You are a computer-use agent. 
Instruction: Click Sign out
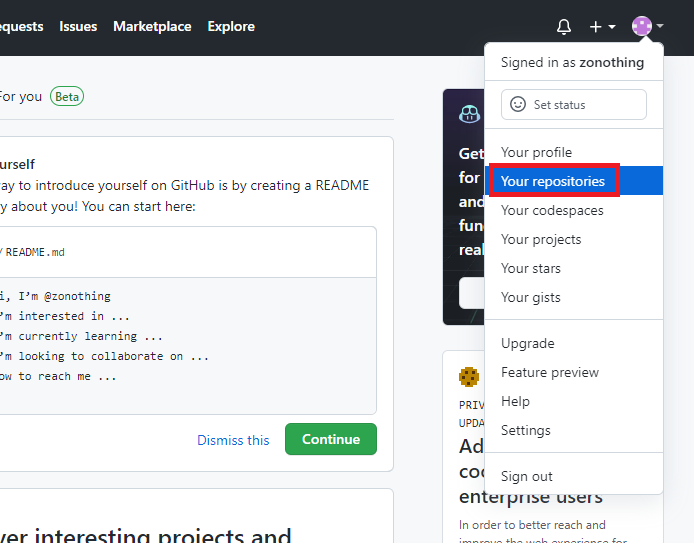coord(574,476)
